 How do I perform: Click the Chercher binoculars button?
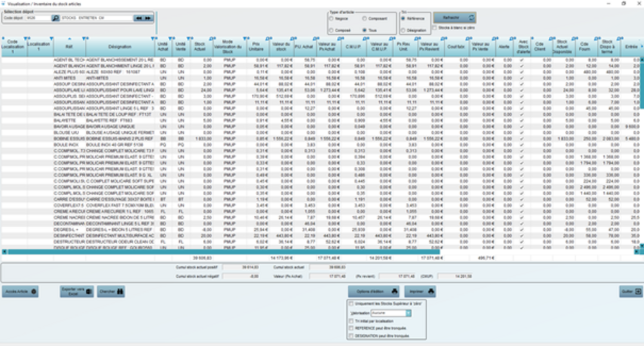[x=111, y=292]
